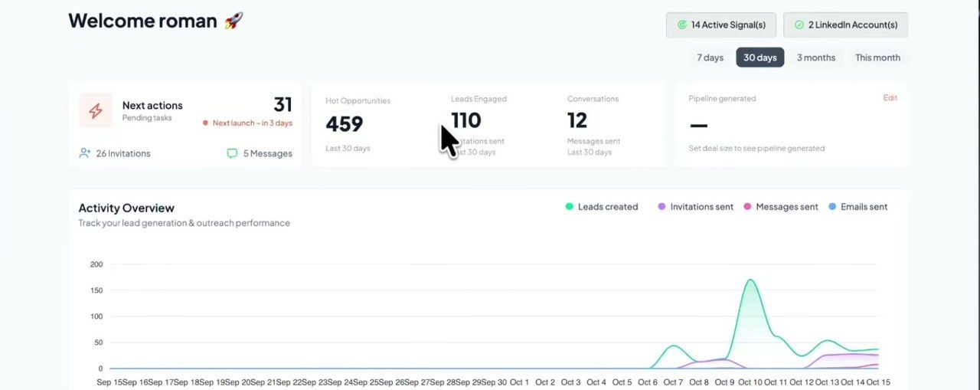Toggle the Emails sent legend item

coord(857,207)
